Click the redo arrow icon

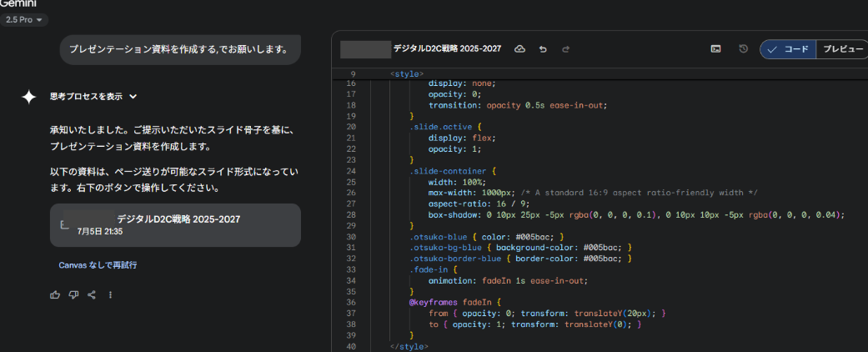(566, 49)
